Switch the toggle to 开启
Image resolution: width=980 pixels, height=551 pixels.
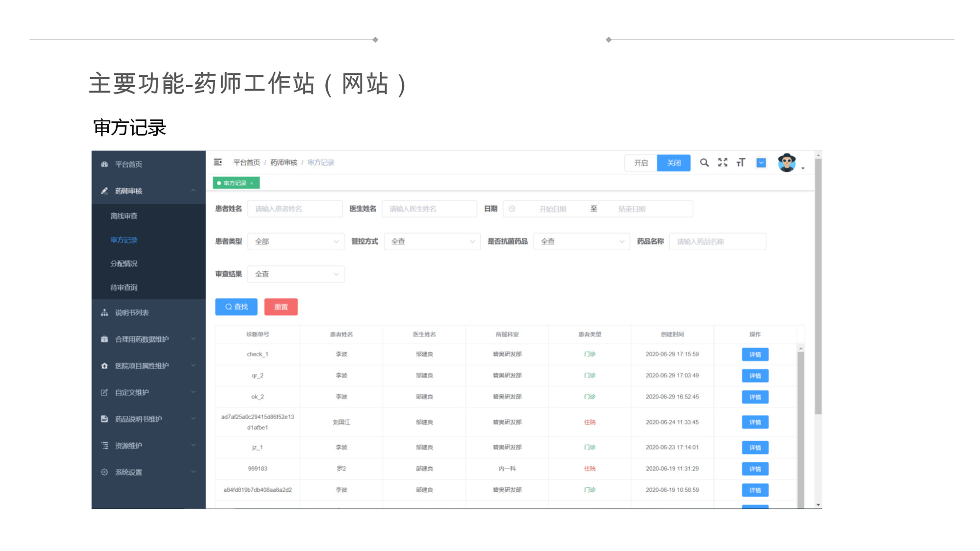(x=641, y=163)
